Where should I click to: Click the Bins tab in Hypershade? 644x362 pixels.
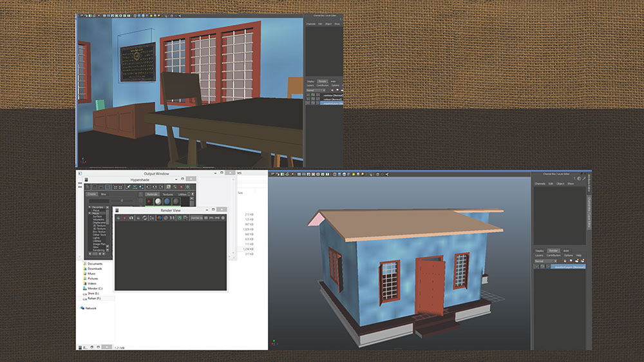coord(104,194)
